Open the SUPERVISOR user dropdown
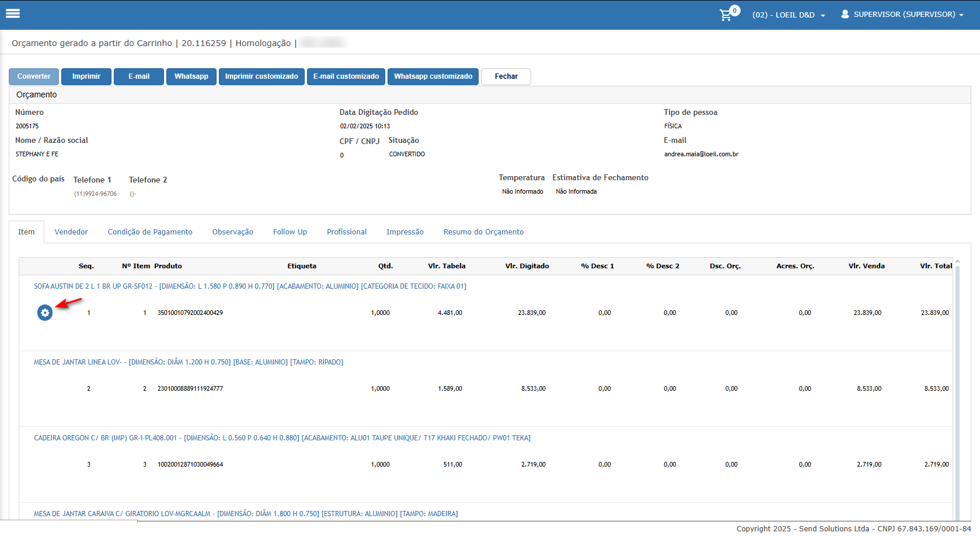980x536 pixels. pyautogui.click(x=908, y=15)
